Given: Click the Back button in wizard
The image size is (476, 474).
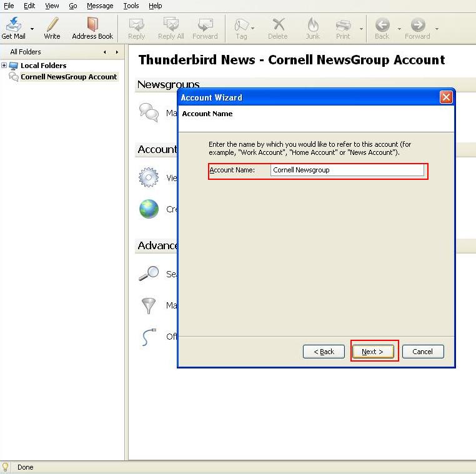Looking at the screenshot, I should 324,352.
